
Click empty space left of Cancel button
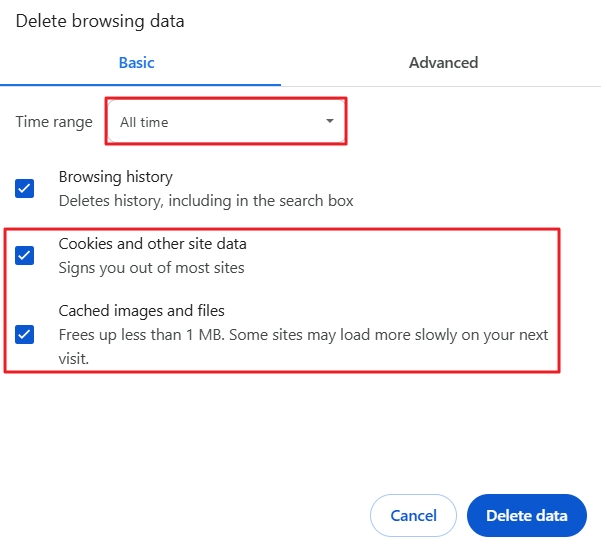click(x=200, y=516)
